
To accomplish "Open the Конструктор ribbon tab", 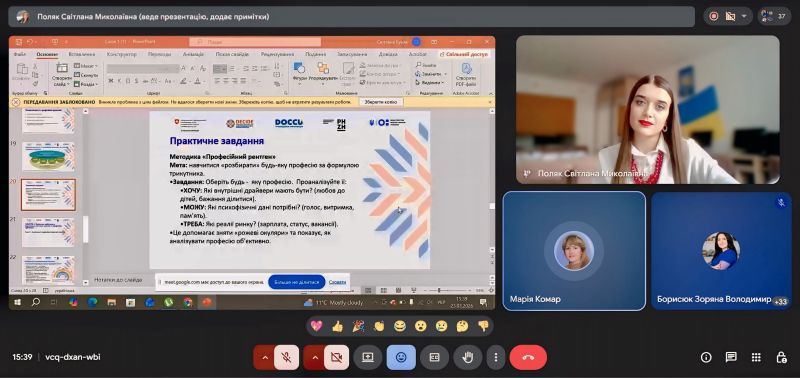I will click(x=121, y=54).
